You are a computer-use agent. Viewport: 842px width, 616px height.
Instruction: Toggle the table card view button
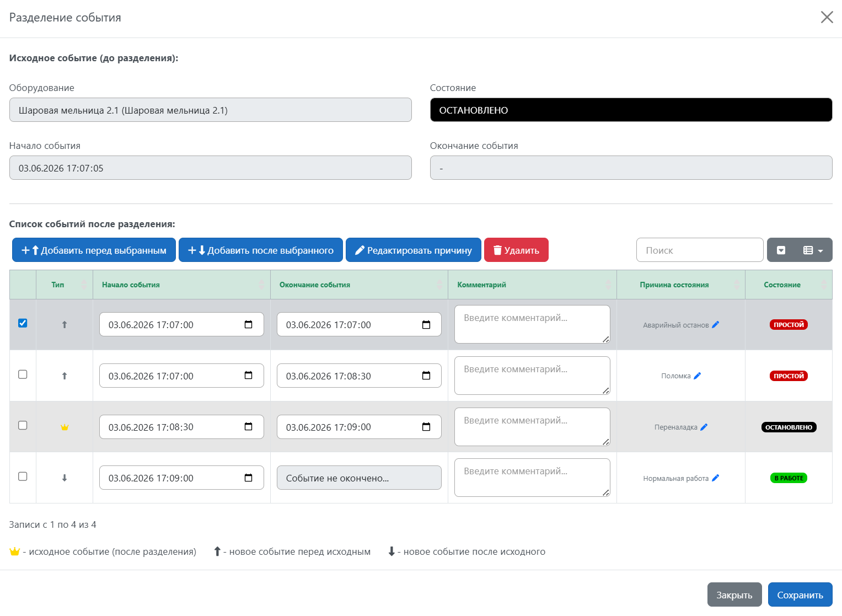click(781, 250)
